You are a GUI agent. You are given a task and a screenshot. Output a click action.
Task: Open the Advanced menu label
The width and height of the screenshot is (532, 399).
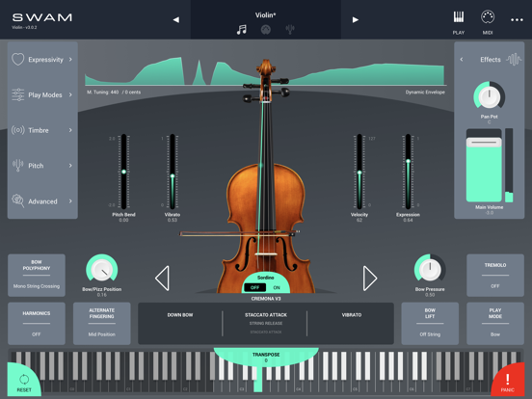click(x=42, y=201)
